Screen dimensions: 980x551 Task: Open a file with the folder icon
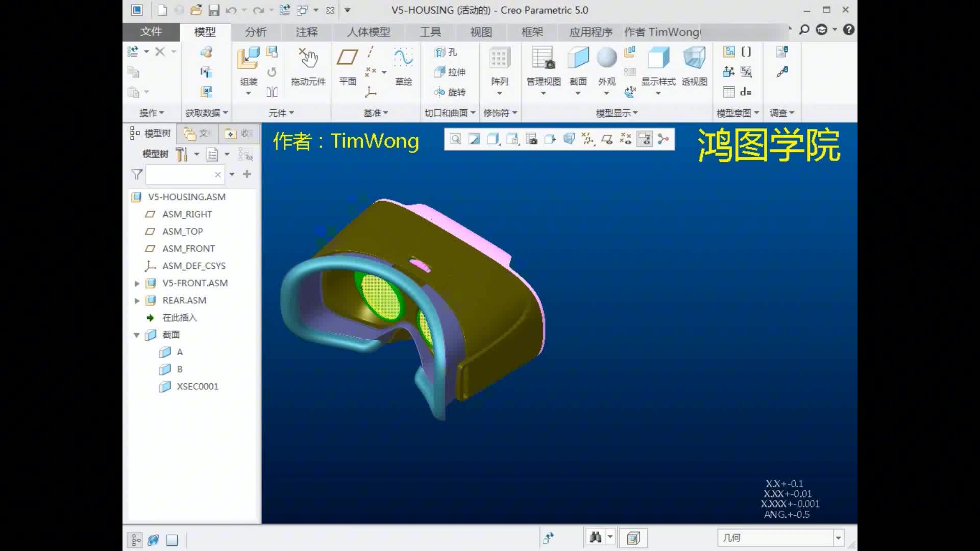coord(195,10)
